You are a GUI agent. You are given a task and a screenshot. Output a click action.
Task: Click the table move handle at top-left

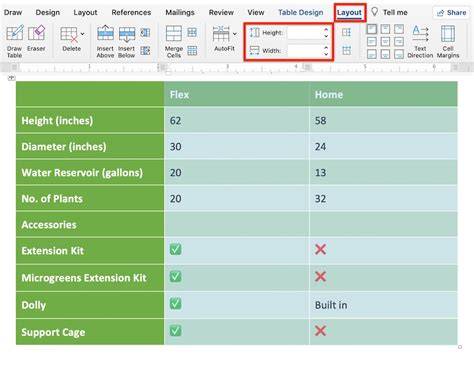point(11,78)
